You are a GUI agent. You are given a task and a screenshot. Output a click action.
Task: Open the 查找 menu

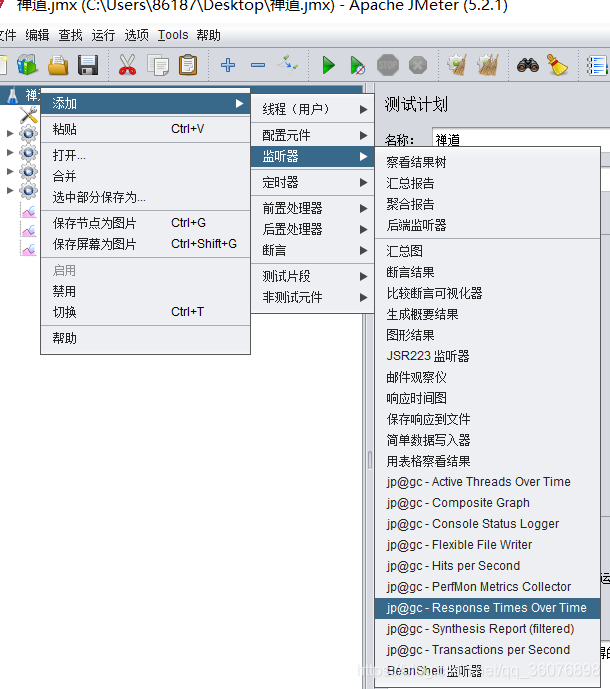[70, 35]
